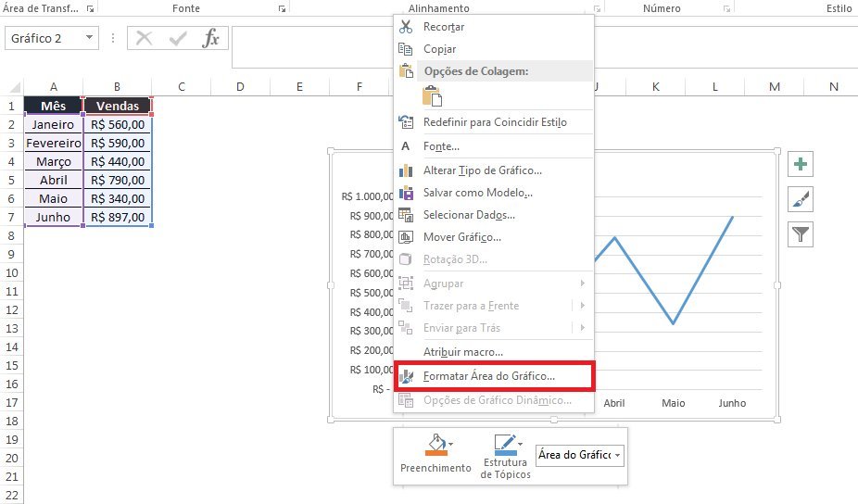Click the Paste option clipboard icon
Screen dimensions: 858x504
432,95
